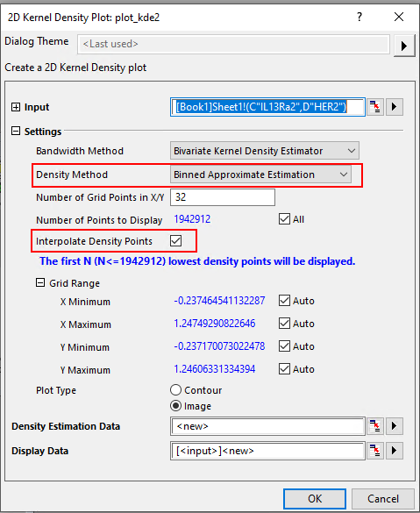Open Display Data flyout arrow
Viewport: 420px width, 513px height.
tap(395, 451)
